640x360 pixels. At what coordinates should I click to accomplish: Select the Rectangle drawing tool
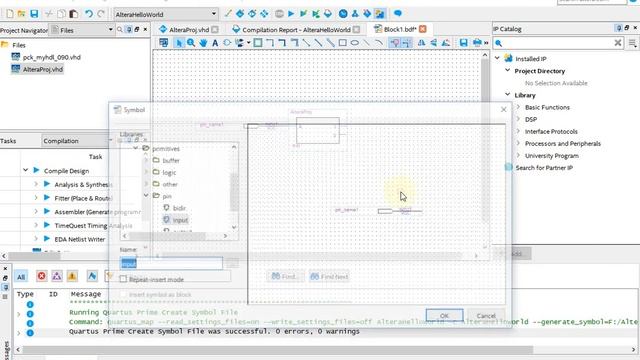343,43
